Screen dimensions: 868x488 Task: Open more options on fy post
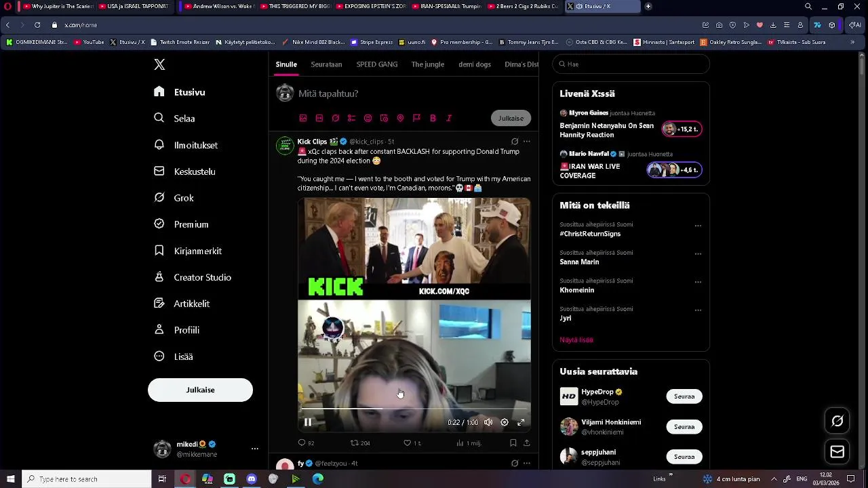tap(526, 464)
